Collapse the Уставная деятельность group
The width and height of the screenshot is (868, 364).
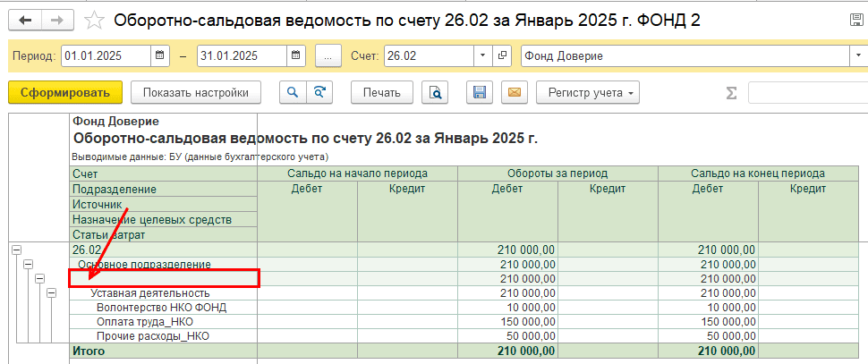pyautogui.click(x=50, y=293)
